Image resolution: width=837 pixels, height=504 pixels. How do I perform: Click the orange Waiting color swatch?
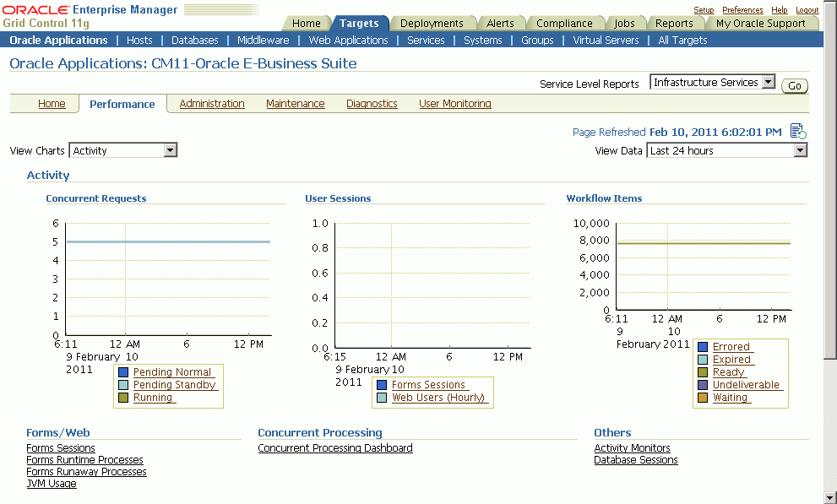tap(703, 398)
